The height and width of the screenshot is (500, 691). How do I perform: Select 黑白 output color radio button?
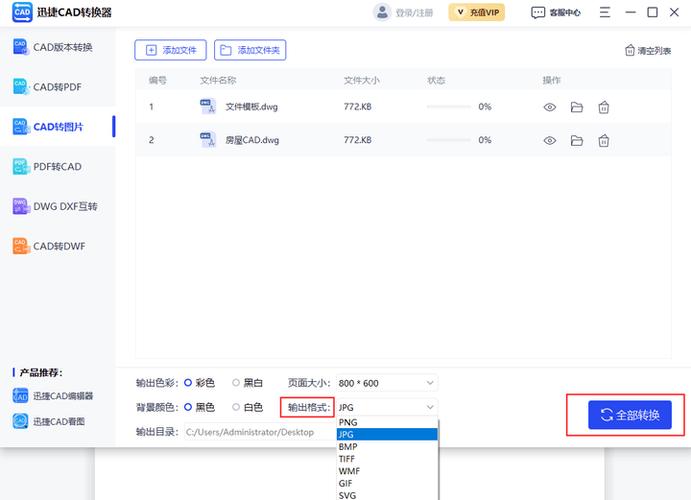[236, 382]
